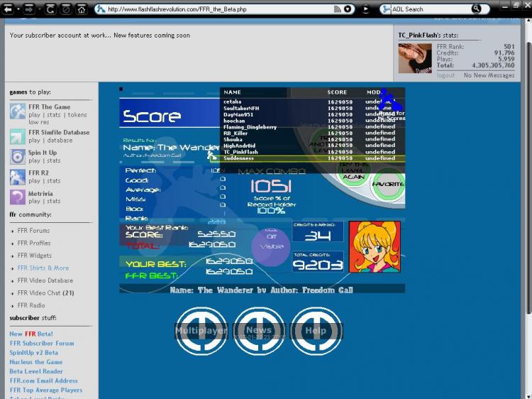The width and height of the screenshot is (532, 399).
Task: Open FFR Shirts & More link
Action: [x=43, y=268]
